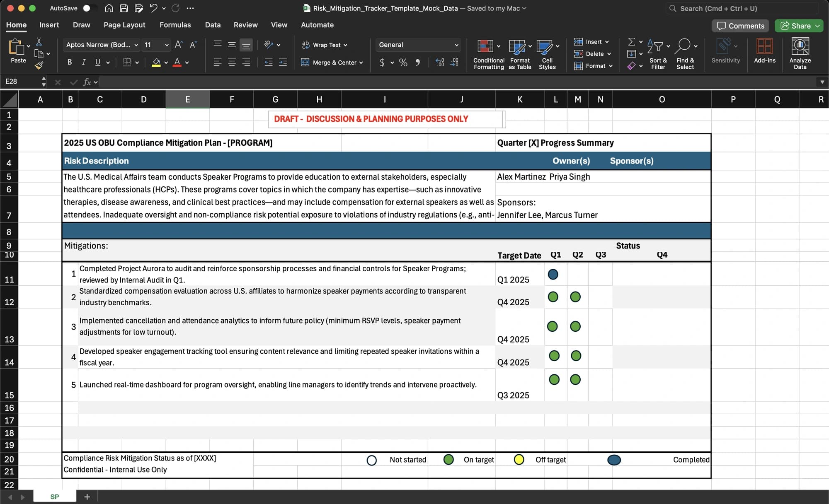This screenshot has height=504, width=829.
Task: Click Analyze Data
Action: click(x=800, y=54)
